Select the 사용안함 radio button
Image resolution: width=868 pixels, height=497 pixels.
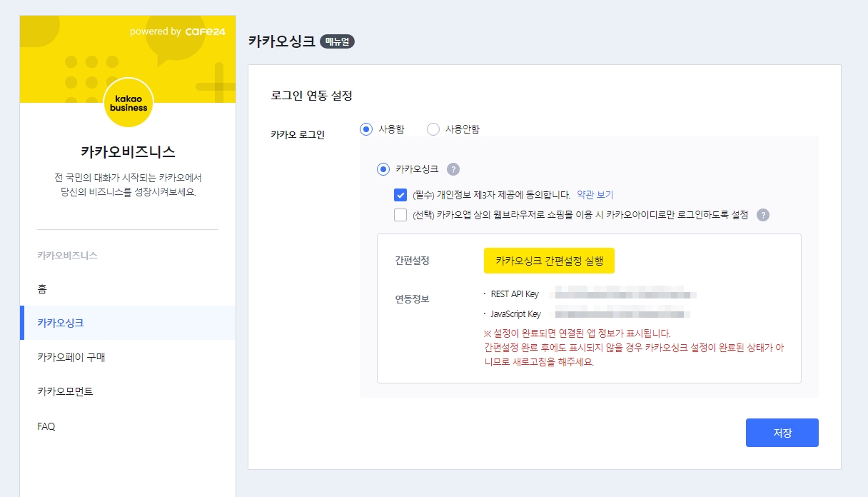(433, 129)
